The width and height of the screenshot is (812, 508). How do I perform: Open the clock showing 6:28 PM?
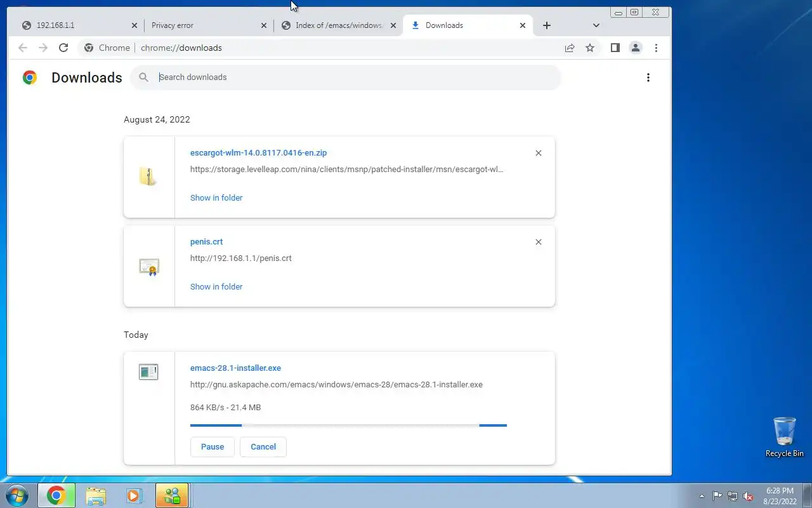(780, 496)
